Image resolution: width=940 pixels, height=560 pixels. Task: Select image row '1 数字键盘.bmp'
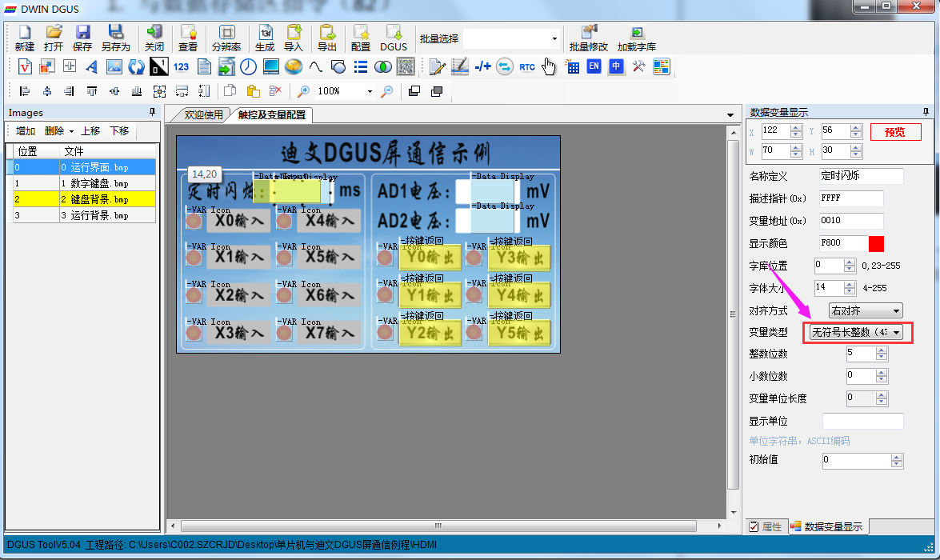tap(83, 183)
